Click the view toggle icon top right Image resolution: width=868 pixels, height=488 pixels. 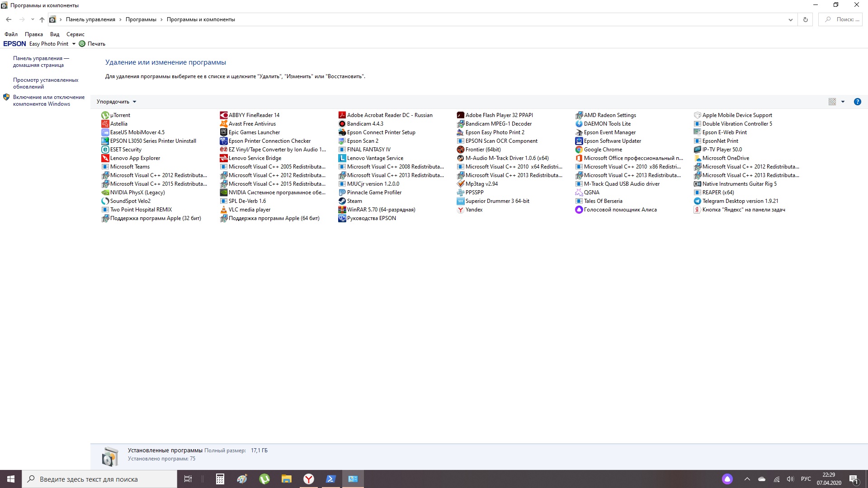pyautogui.click(x=832, y=101)
